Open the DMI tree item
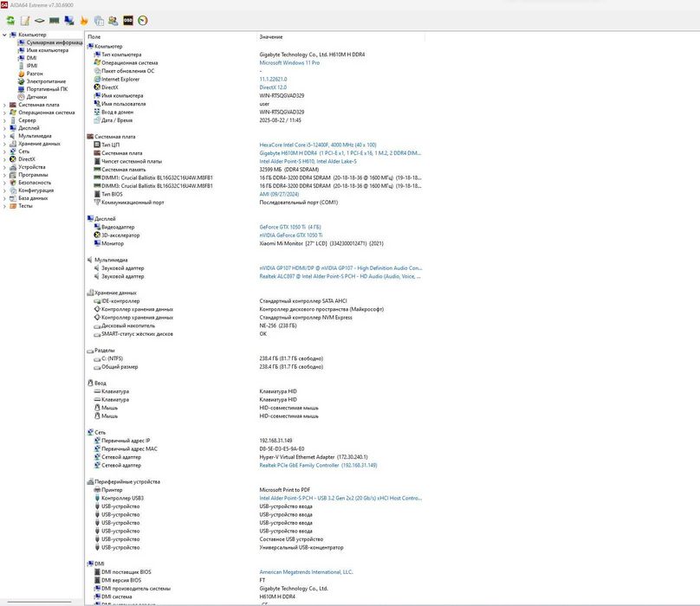This screenshot has width=700, height=606. pyautogui.click(x=31, y=58)
